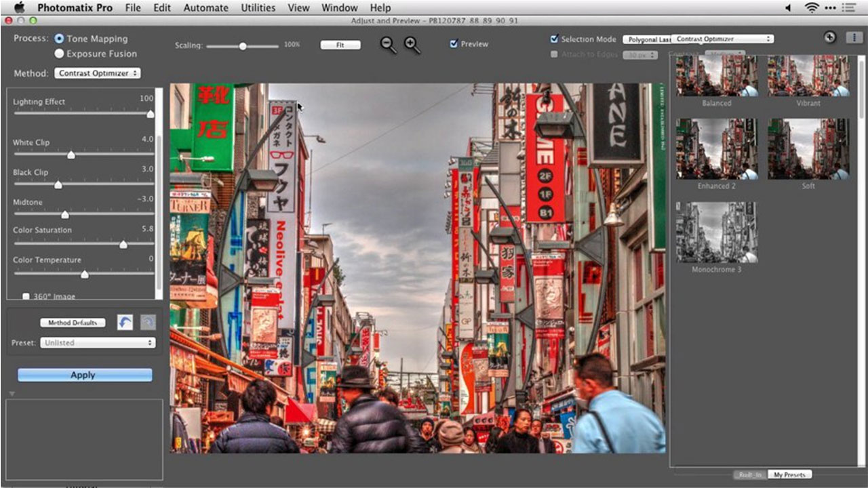Click the plus icon to add a preset
Image resolution: width=868 pixels, height=488 pixels.
pos(829,37)
